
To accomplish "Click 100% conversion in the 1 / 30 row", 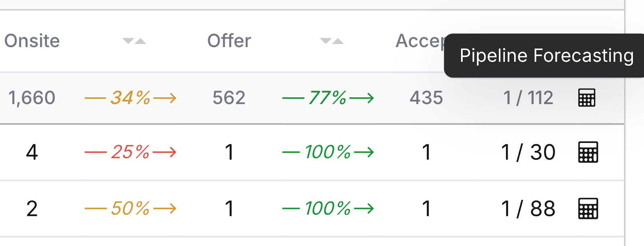I will (x=328, y=152).
